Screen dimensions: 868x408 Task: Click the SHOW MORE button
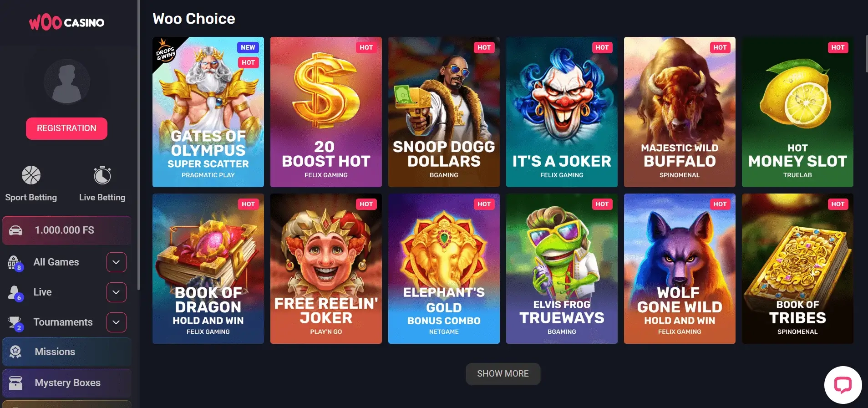503,374
